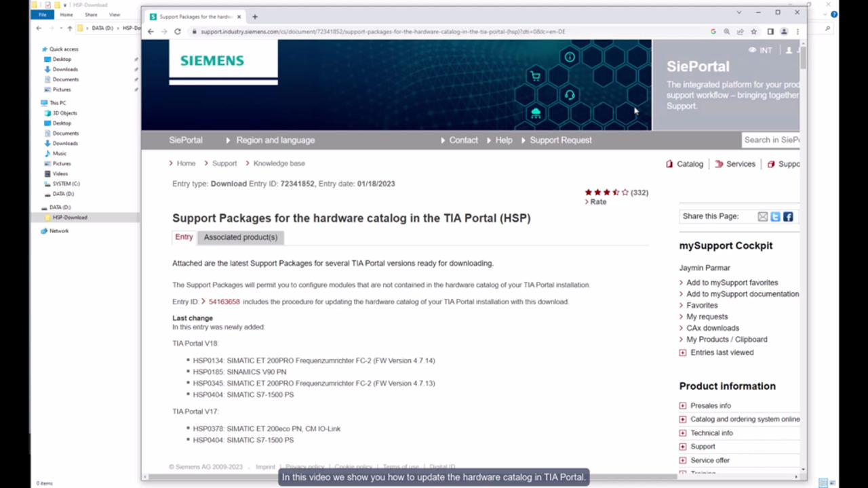Share this page on Facebook
868x488 pixels.
[x=788, y=217]
